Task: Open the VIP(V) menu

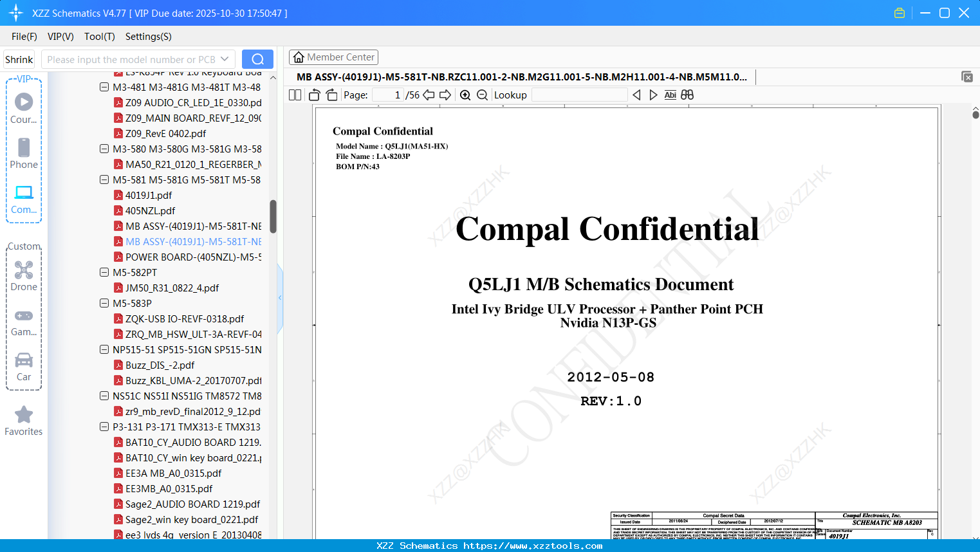Action: click(x=60, y=37)
